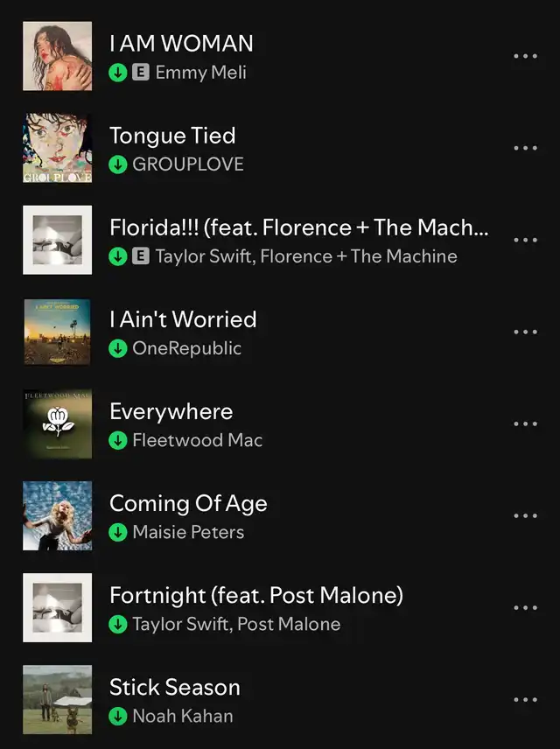560x749 pixels.
Task: Click the explicit E badge beside Emmy Meli
Action: coord(141,73)
